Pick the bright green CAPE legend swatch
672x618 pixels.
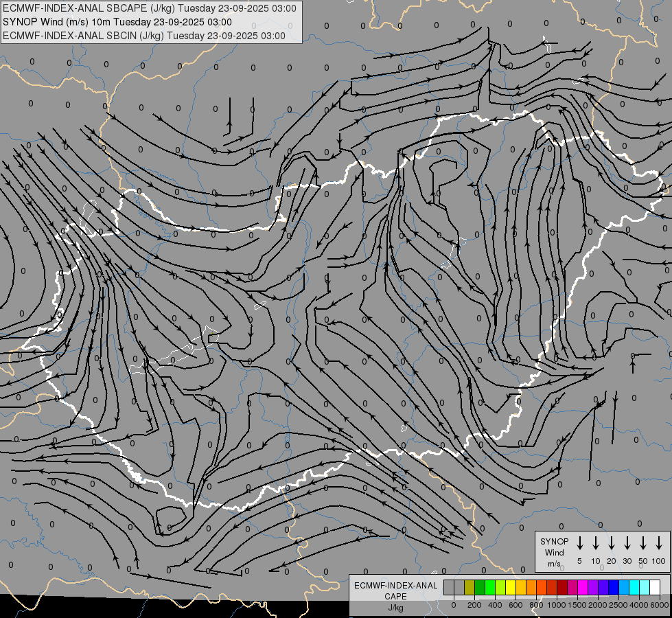tap(490, 587)
